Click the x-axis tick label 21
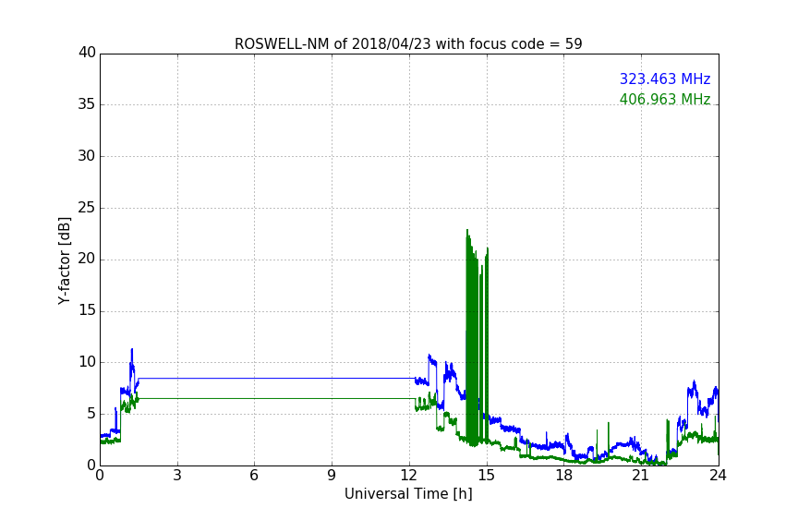Screen dimensions: 798x532 (x=641, y=476)
